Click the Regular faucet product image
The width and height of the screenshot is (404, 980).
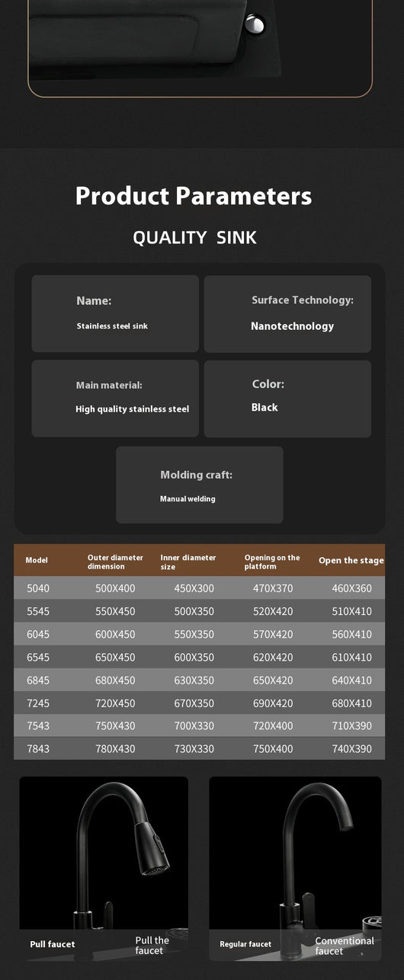(x=295, y=869)
